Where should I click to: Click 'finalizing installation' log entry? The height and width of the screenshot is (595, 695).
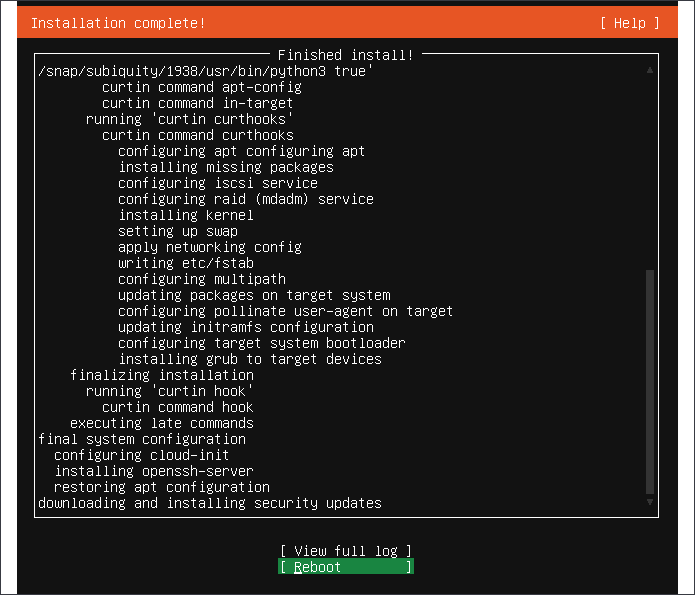pos(162,375)
